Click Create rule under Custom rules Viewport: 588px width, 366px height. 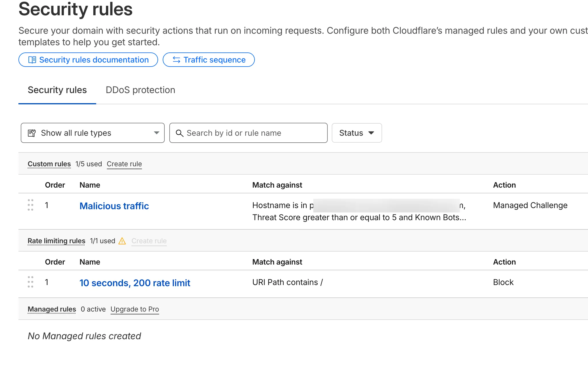point(124,164)
